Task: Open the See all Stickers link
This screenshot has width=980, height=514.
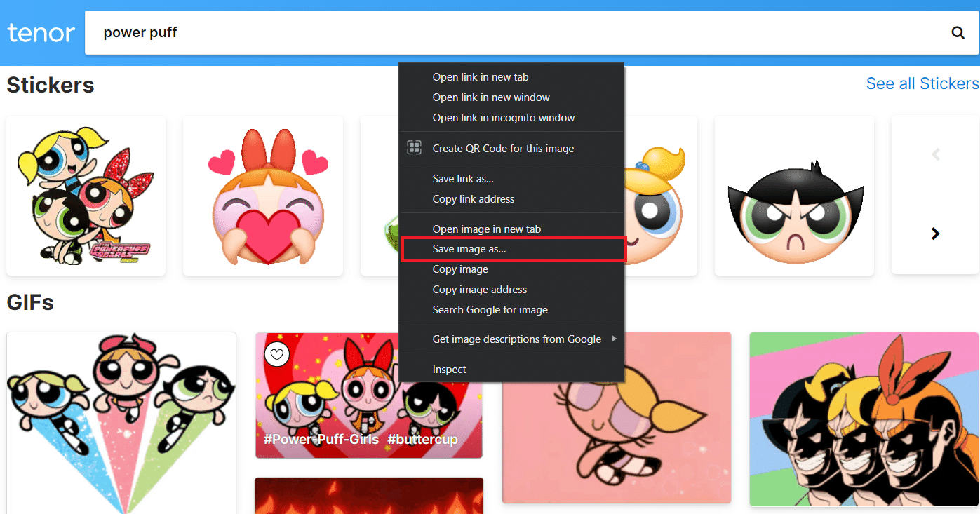Action: [922, 83]
